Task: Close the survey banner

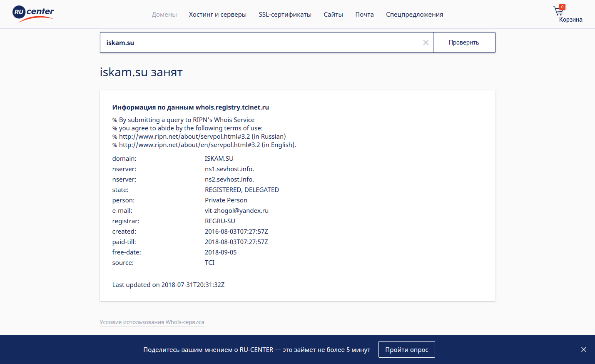Action: click(584, 349)
